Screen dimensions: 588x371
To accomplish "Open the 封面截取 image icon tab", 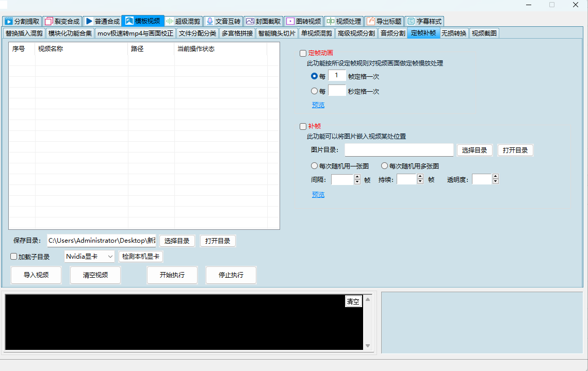I will point(250,22).
